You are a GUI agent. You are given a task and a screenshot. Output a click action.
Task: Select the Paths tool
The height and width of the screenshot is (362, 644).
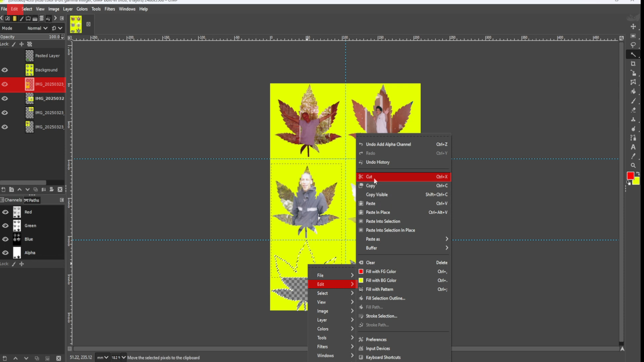pyautogui.click(x=633, y=138)
